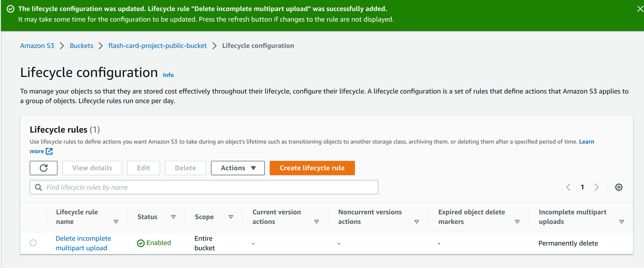The height and width of the screenshot is (268, 644).
Task: Click Create lifecycle rule button
Action: [312, 168]
